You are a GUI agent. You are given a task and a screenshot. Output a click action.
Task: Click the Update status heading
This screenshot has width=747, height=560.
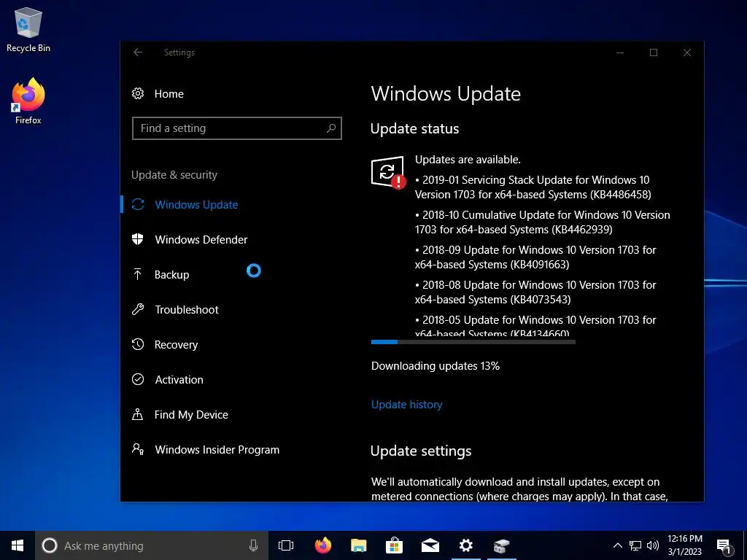tap(414, 128)
